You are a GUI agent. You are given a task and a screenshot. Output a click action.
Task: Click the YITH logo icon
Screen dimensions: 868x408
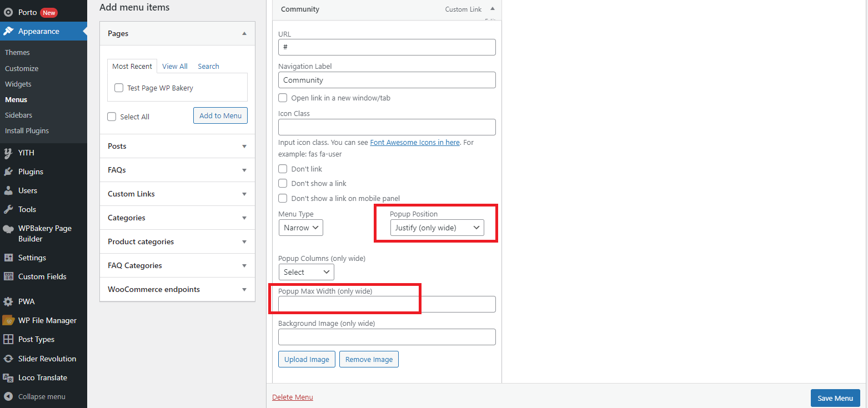point(8,153)
